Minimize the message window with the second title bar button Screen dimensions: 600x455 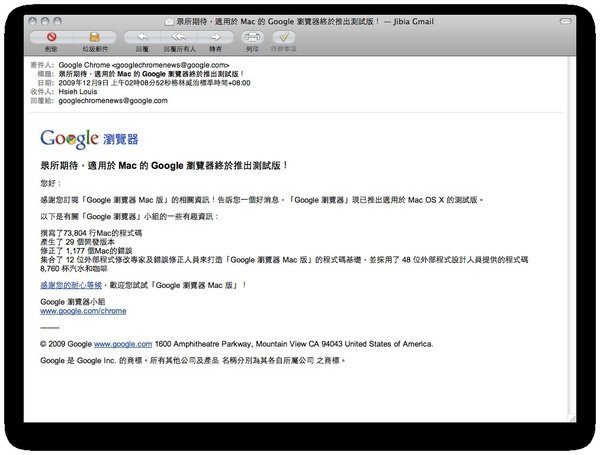pyautogui.click(x=45, y=21)
